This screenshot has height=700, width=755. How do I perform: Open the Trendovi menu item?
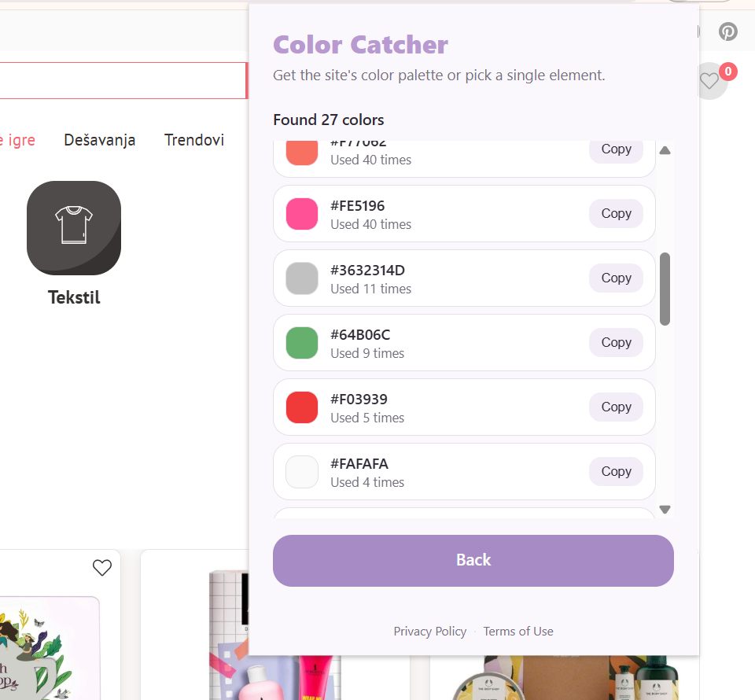[194, 140]
